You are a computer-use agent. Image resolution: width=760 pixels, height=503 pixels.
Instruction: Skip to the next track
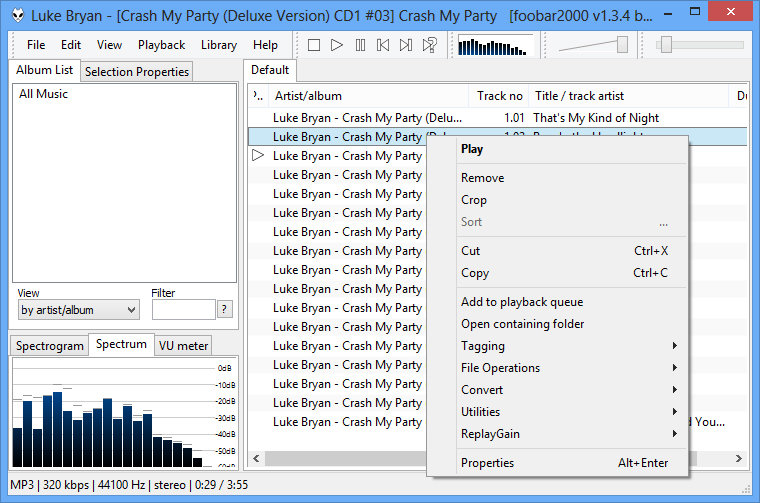pos(406,45)
